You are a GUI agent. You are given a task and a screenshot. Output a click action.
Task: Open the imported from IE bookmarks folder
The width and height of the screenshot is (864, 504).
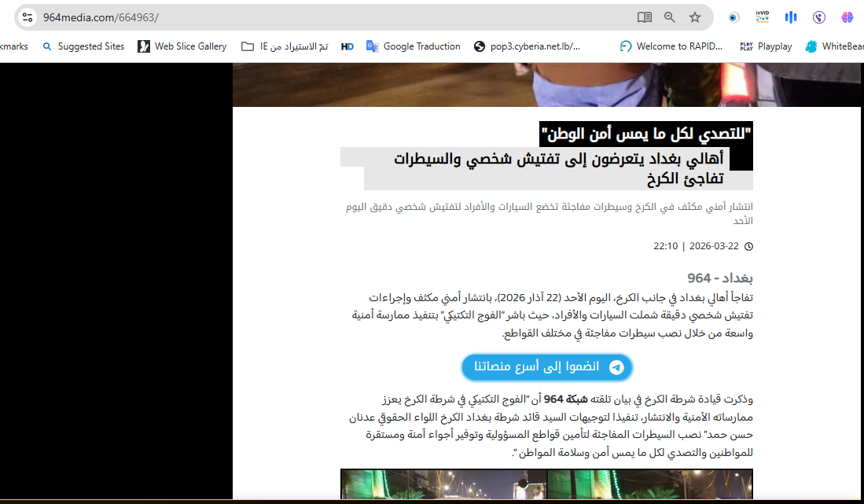coord(285,46)
